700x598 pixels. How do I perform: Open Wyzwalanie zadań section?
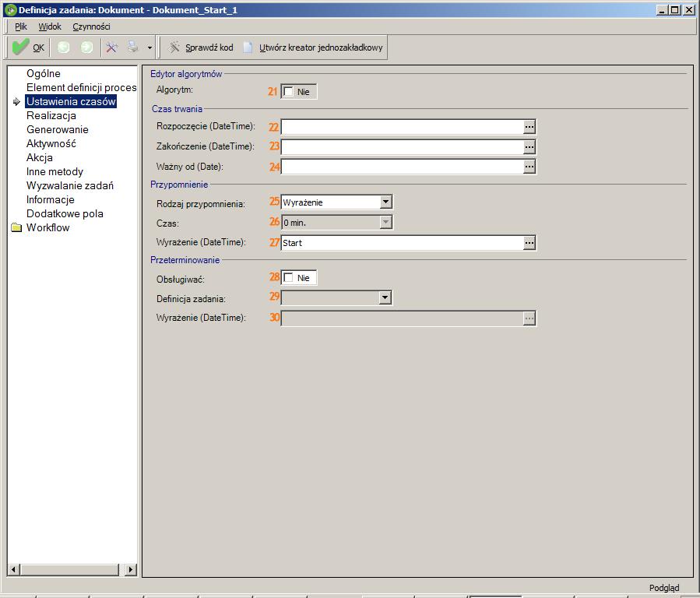[69, 185]
